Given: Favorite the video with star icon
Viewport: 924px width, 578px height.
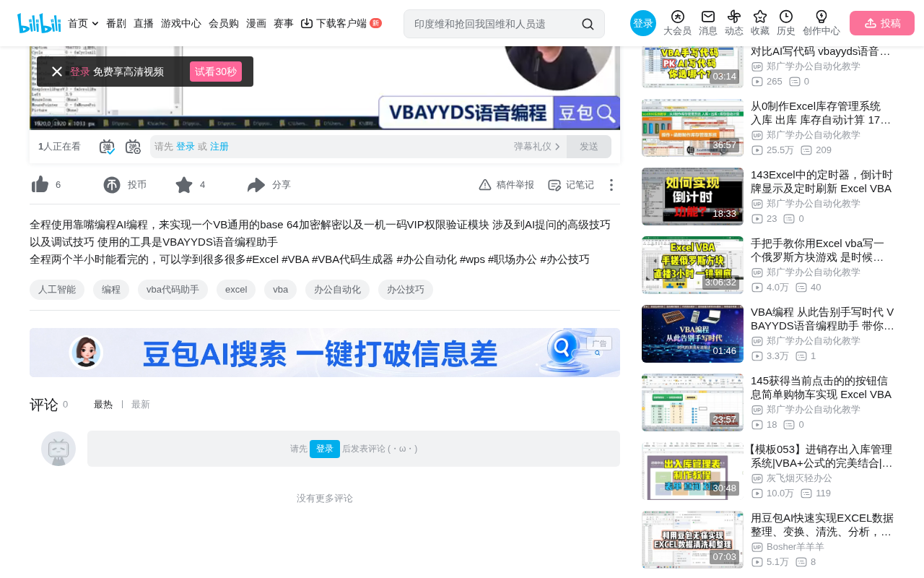Looking at the screenshot, I should [x=184, y=185].
